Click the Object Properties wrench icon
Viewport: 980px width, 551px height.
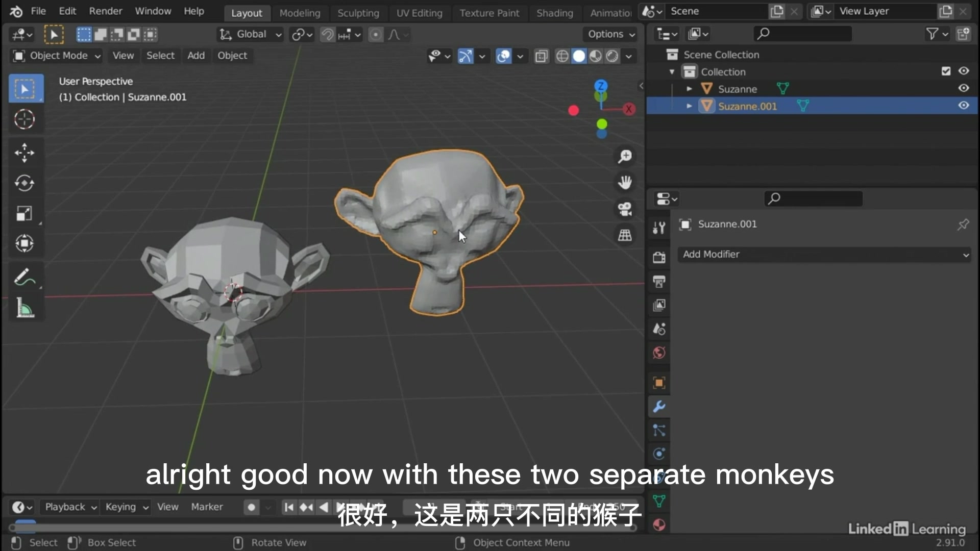point(659,406)
